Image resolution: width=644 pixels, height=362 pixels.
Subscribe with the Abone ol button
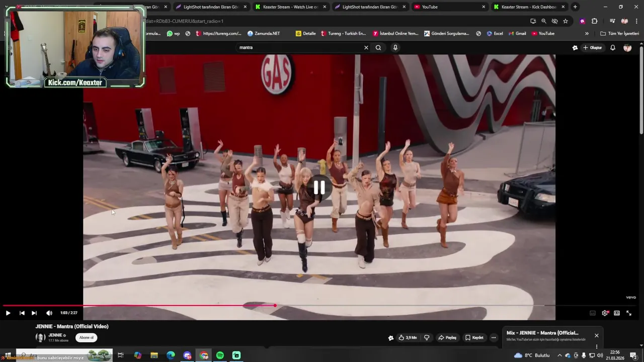tap(87, 337)
